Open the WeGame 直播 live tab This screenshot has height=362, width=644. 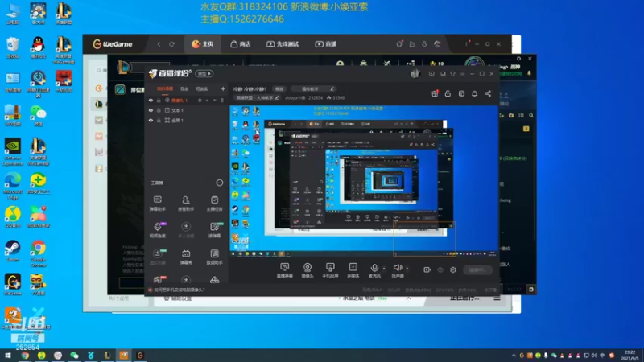326,44
